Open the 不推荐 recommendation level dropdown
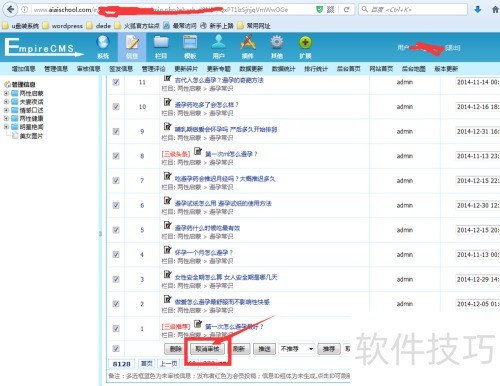500x386 pixels. 297,349
